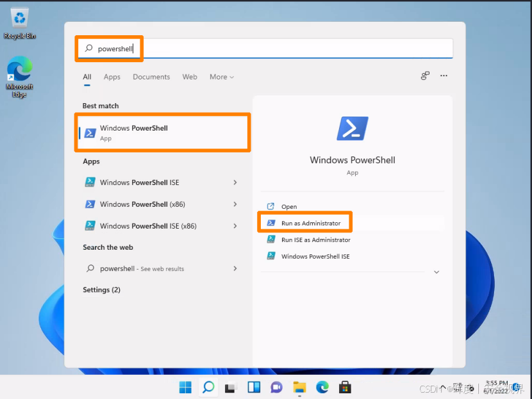Select Windows PowerShell best match result
This screenshot has height=399, width=532.
point(163,133)
